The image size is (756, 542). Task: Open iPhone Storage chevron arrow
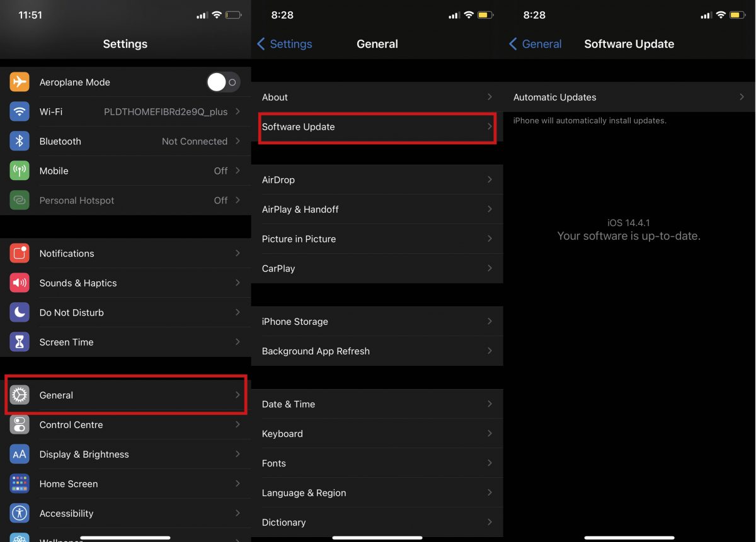pyautogui.click(x=490, y=321)
